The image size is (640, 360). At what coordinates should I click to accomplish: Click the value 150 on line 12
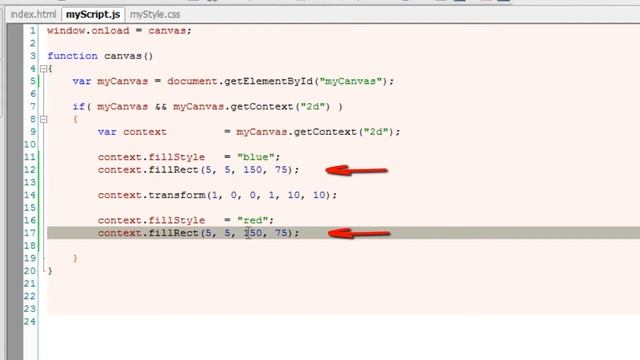[x=253, y=170]
